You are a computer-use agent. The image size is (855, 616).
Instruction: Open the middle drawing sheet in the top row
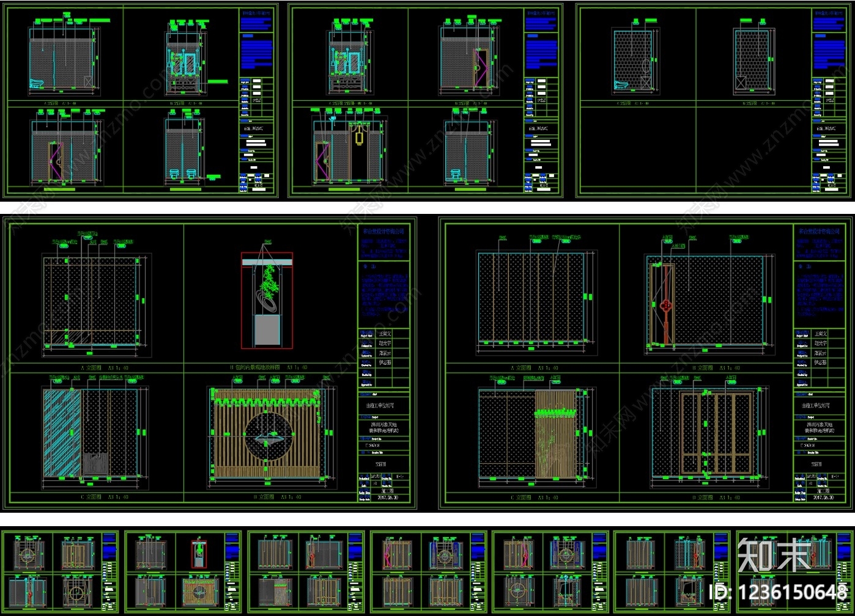[x=426, y=100]
